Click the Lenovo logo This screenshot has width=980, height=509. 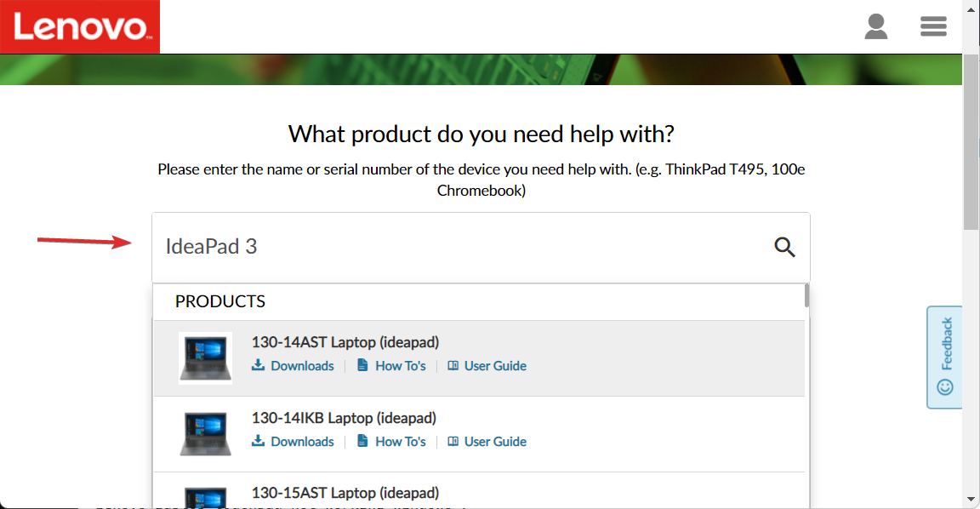[80, 27]
